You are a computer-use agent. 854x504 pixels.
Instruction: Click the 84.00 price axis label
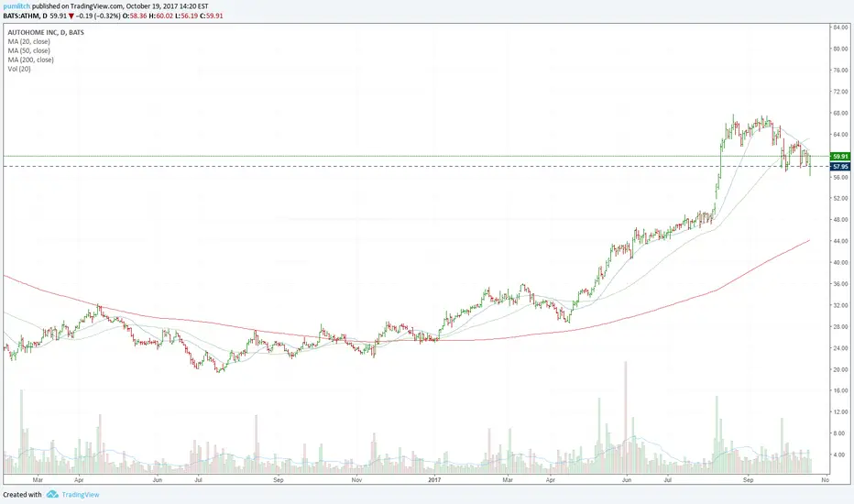[840, 27]
